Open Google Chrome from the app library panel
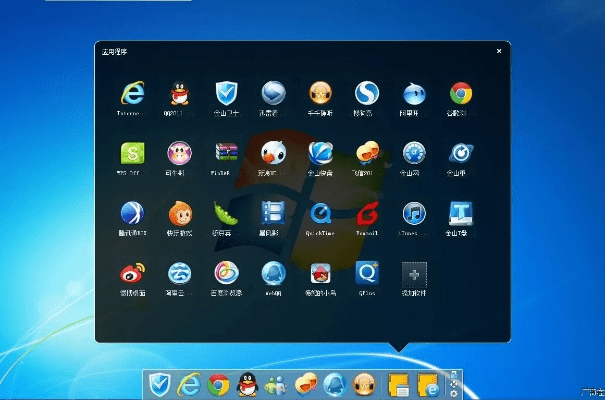 click(461, 94)
